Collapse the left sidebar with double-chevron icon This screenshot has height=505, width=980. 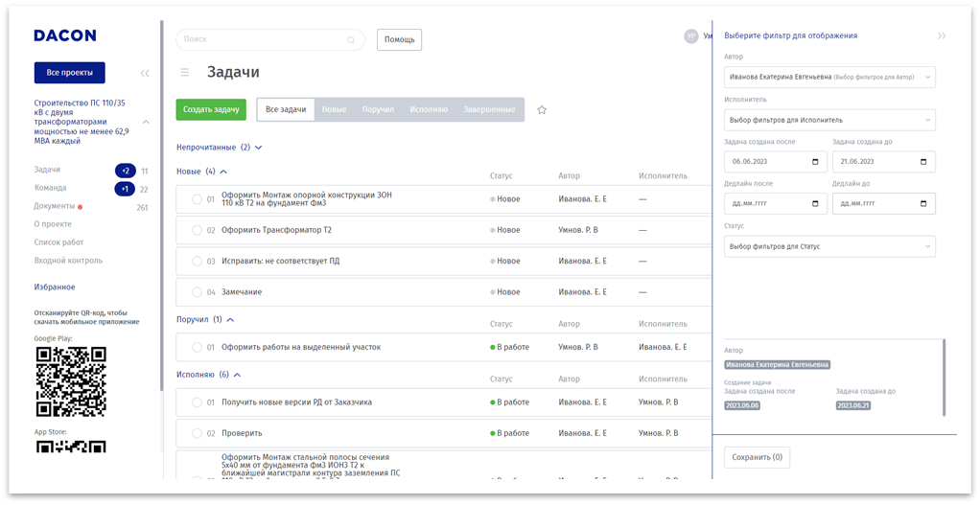(145, 73)
